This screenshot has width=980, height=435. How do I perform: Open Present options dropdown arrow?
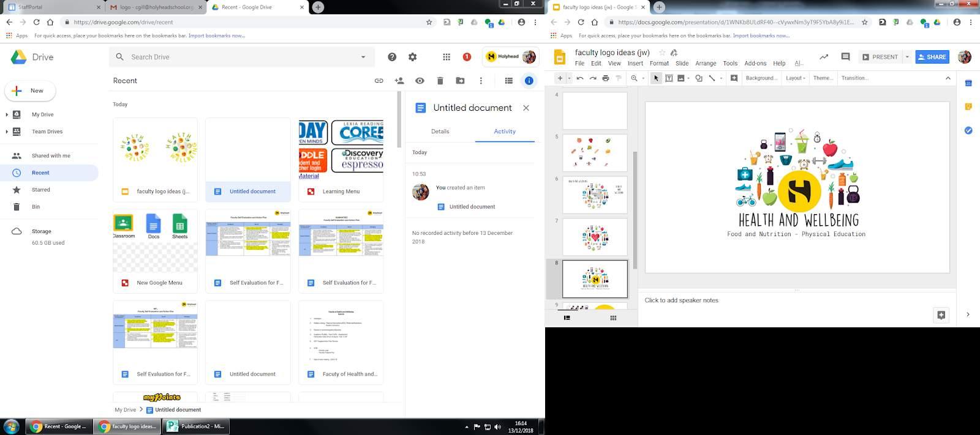907,57
